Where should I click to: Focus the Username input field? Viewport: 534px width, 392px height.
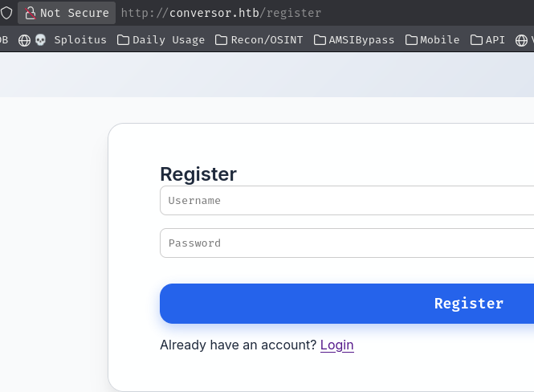coord(347,201)
